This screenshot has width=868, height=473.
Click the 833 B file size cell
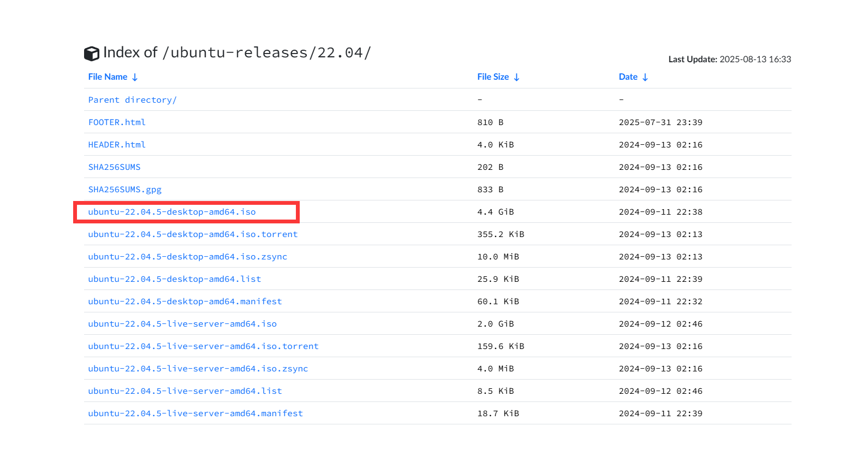pyautogui.click(x=490, y=190)
